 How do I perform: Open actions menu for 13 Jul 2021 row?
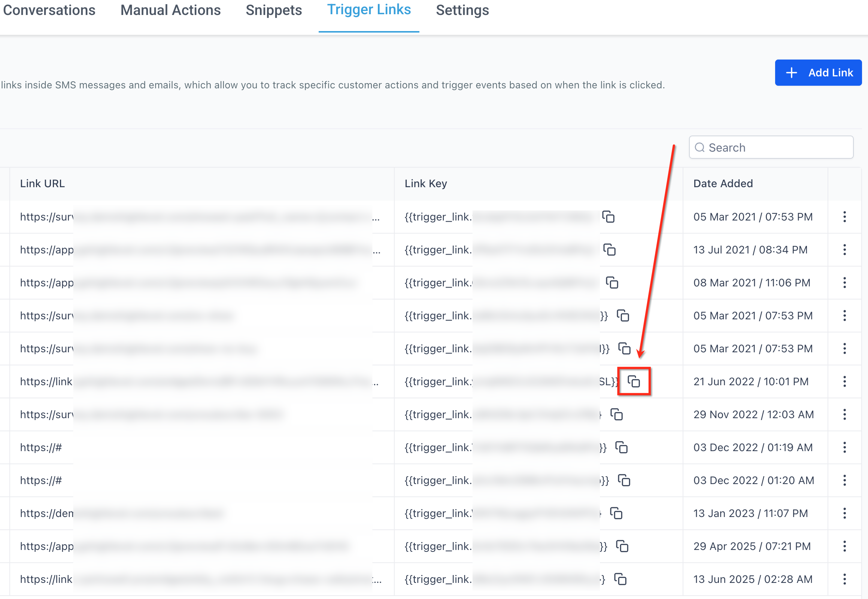click(x=844, y=250)
